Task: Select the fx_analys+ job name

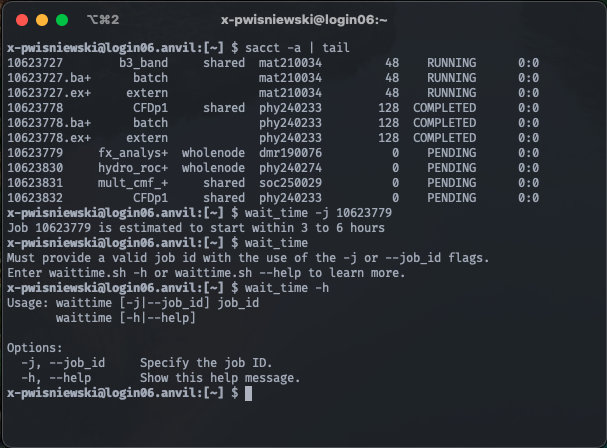Action: 133,153
